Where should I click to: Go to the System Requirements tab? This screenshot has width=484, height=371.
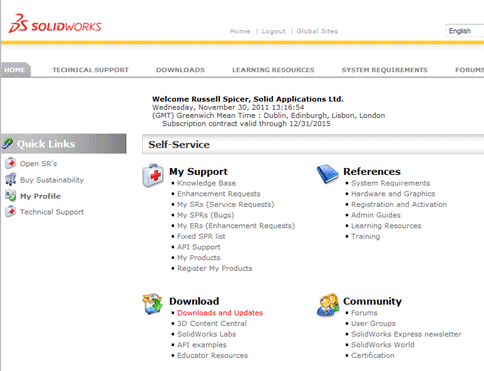[385, 70]
